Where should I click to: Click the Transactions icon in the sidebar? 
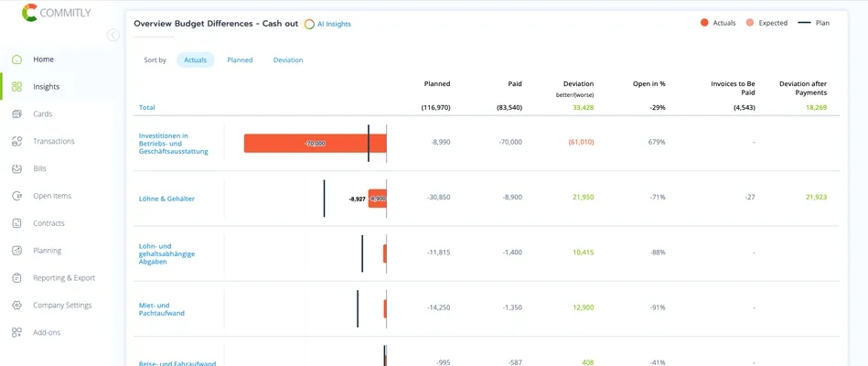click(x=17, y=141)
